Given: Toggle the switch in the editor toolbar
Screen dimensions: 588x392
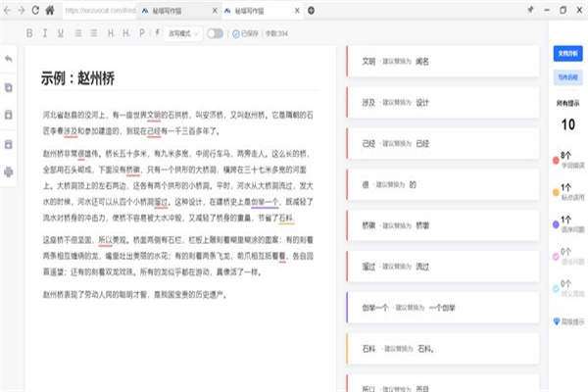Looking at the screenshot, I should tap(215, 33).
